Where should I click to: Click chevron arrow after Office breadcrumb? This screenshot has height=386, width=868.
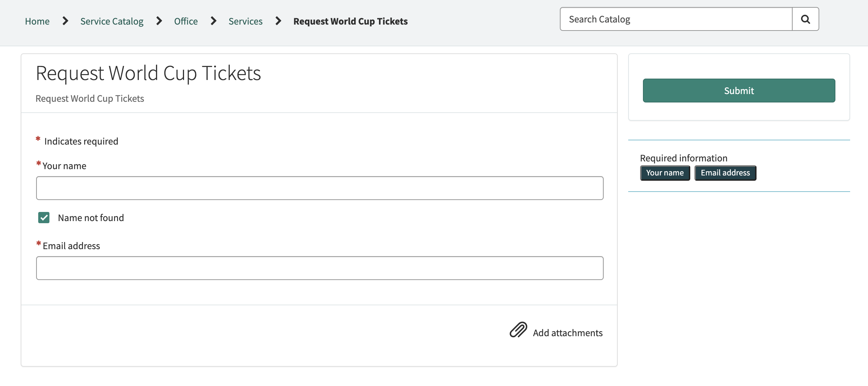click(x=213, y=21)
